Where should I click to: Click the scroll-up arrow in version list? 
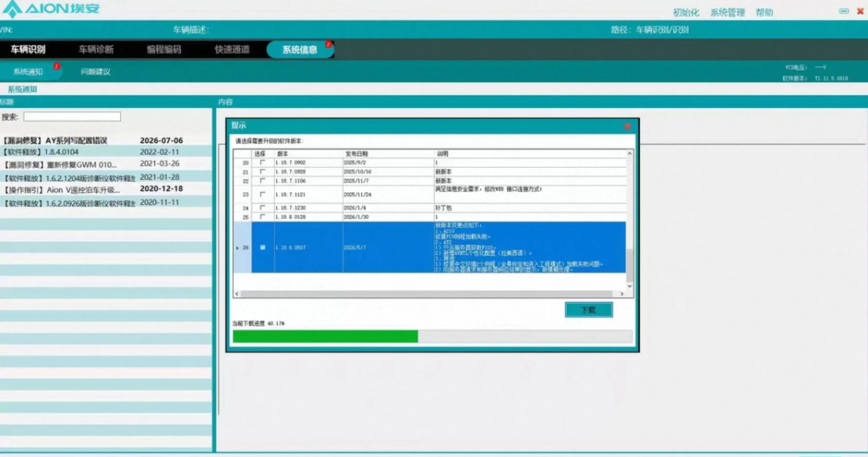click(x=629, y=154)
